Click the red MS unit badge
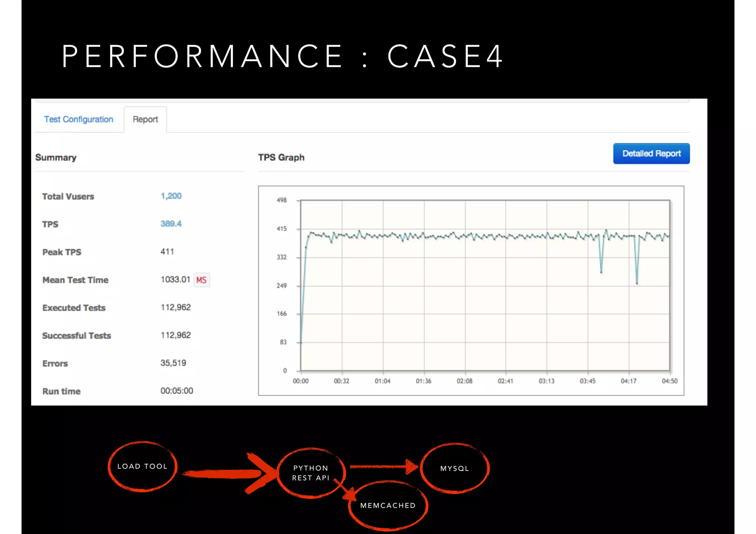This screenshot has height=534, width=756. [202, 280]
